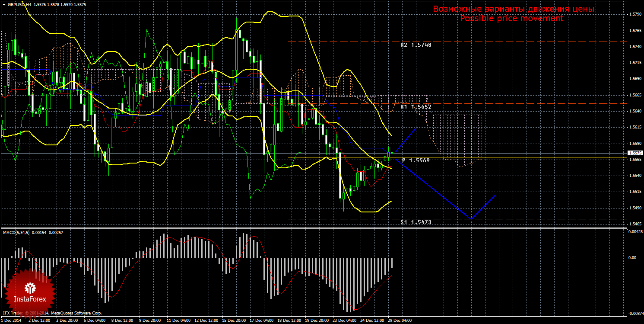Select the '8 Dec 12:00' time label
Image resolution: width=644 pixels, height=324 pixels.
pos(122,321)
